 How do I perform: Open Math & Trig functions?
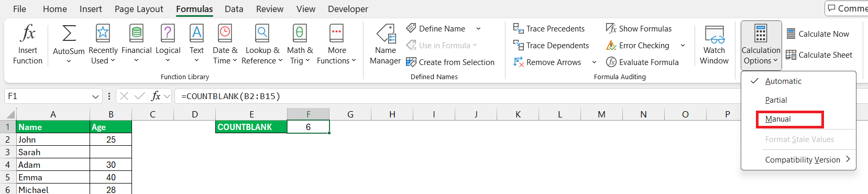click(300, 45)
